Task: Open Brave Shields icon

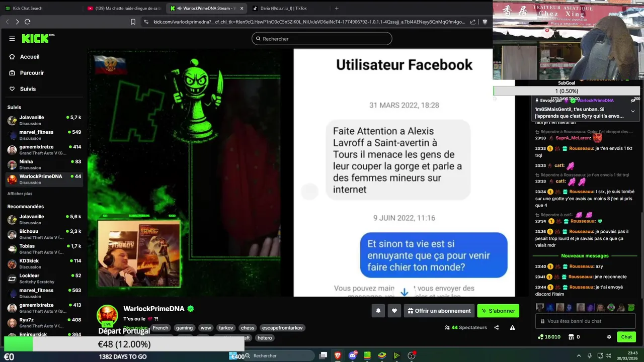Action: click(x=485, y=22)
